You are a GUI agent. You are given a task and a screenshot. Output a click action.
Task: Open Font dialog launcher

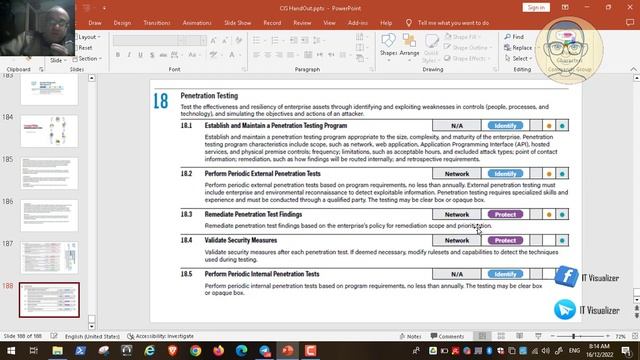pyautogui.click(x=244, y=69)
